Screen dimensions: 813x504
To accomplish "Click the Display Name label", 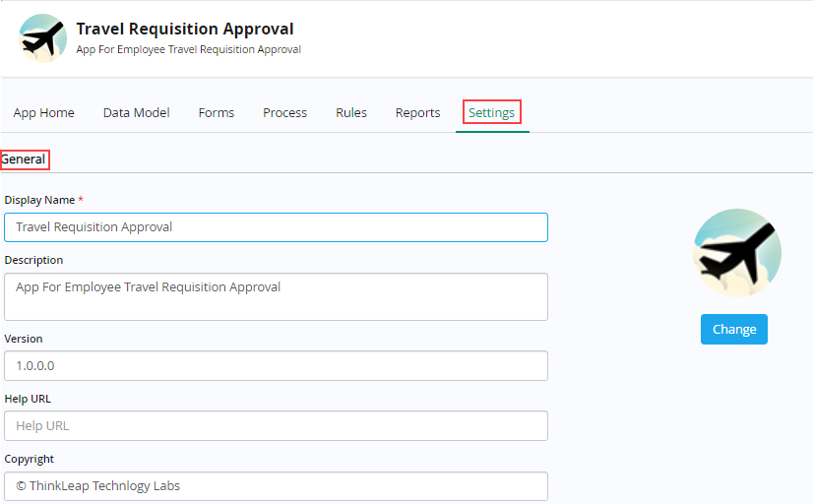I will [x=39, y=200].
